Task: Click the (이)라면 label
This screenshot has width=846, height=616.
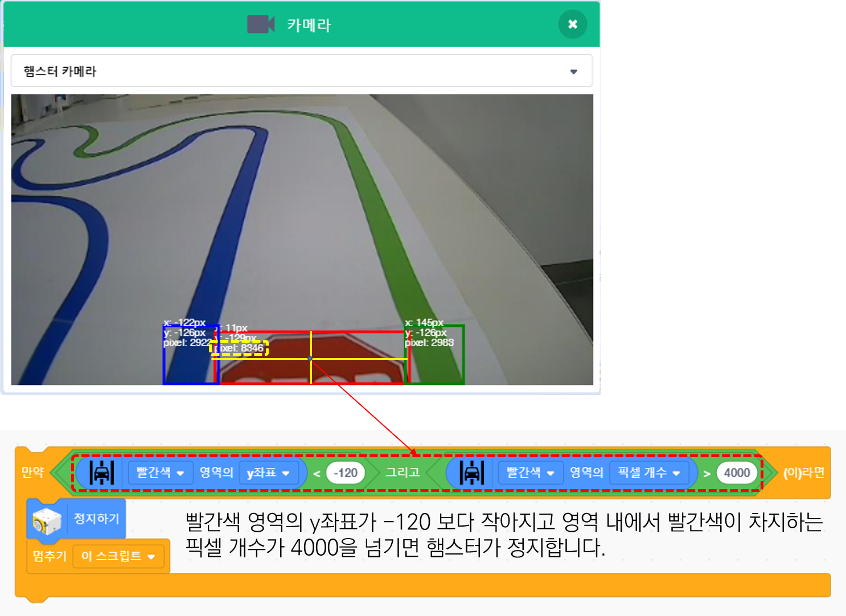Action: [803, 473]
